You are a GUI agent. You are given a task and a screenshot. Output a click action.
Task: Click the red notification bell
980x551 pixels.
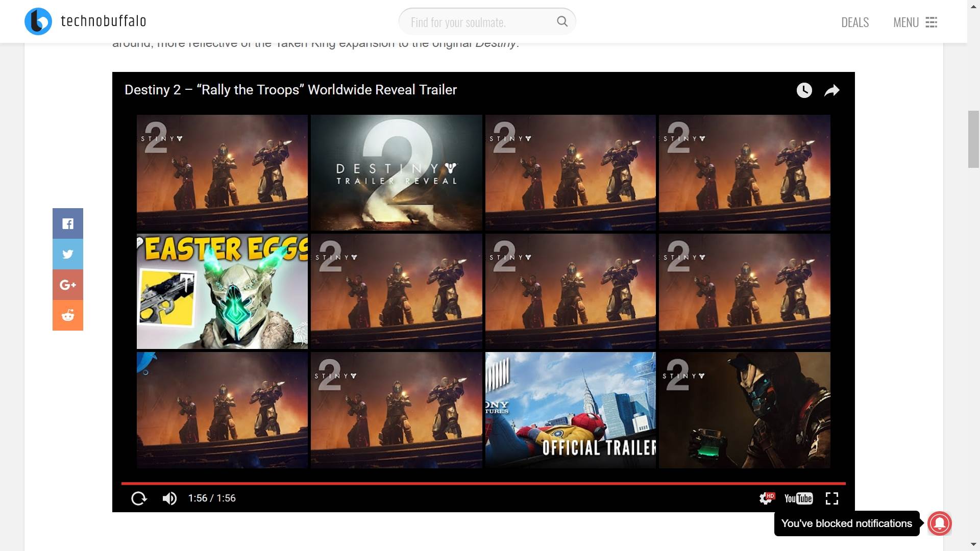tap(939, 523)
